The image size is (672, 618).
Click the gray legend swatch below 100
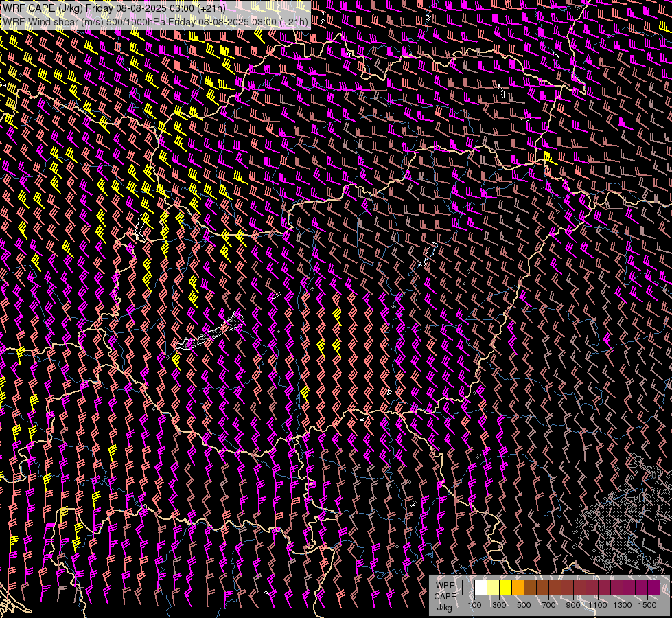tap(468, 588)
